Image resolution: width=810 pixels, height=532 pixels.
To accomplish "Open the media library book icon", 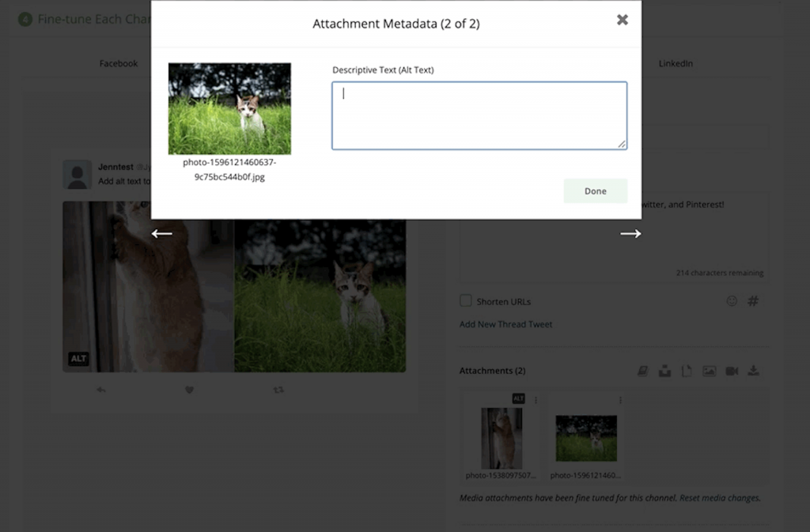I will [x=642, y=370].
